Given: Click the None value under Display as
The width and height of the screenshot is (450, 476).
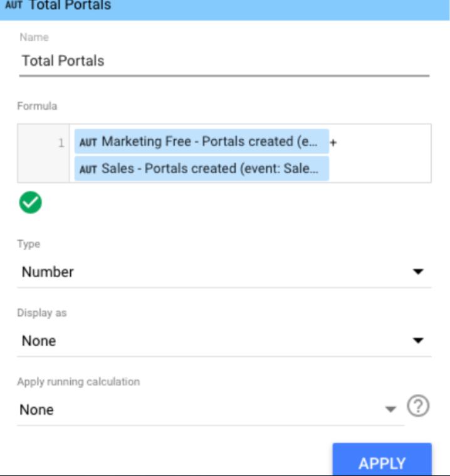Looking at the screenshot, I should 39,341.
